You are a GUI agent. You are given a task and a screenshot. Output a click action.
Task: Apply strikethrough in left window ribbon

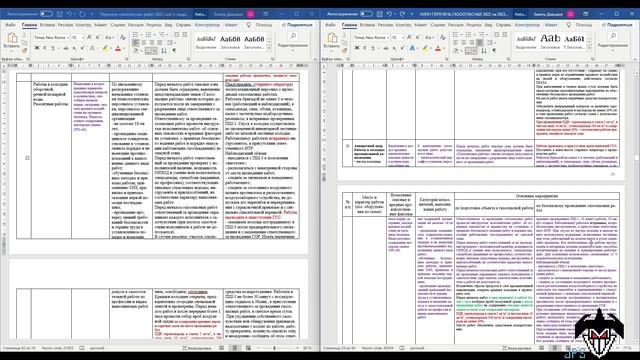coord(65,48)
